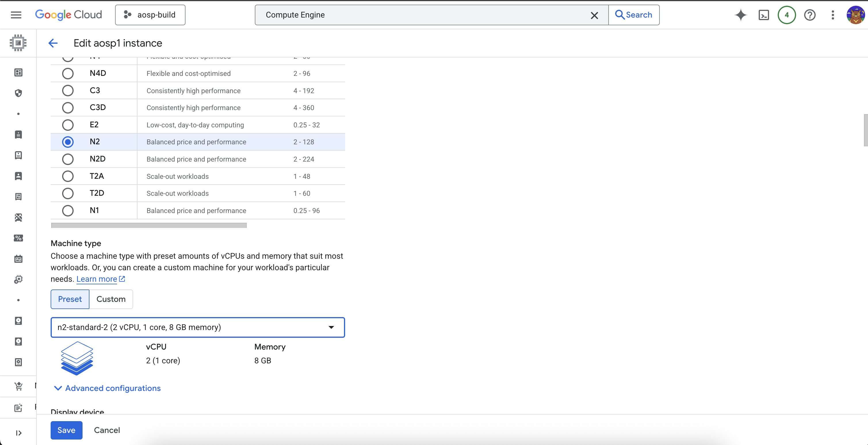Clear the Compute Engine search field
Screen dimensions: 868x445
594,15
